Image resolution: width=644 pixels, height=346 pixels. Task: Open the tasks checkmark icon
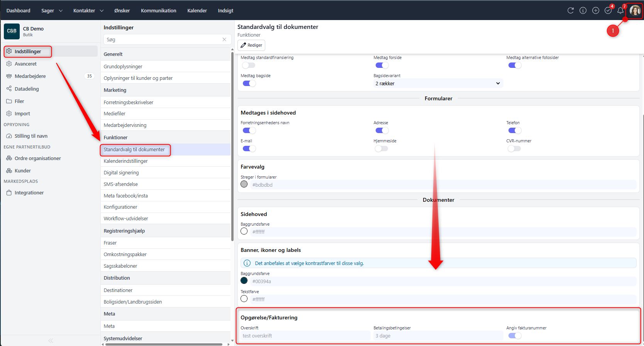(x=608, y=10)
